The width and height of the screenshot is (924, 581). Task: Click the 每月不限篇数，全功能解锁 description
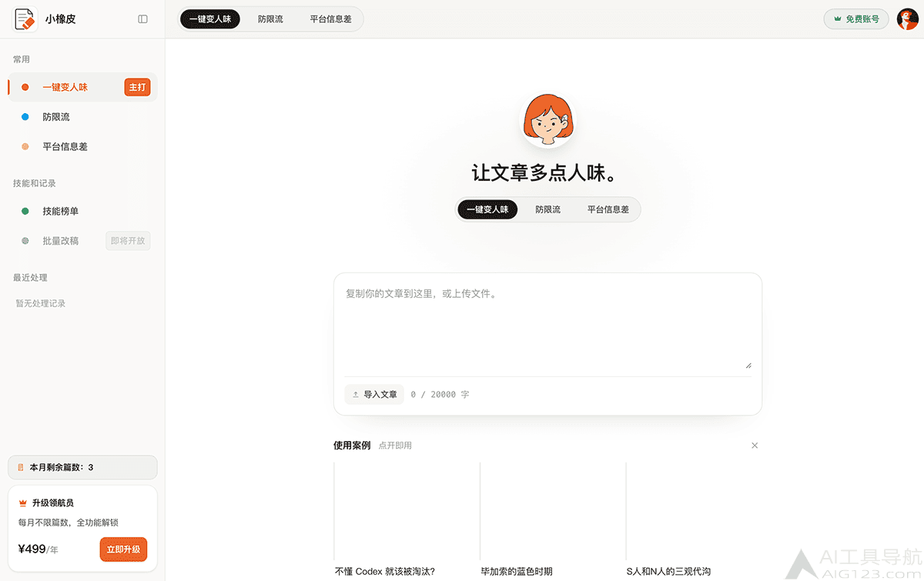69,523
